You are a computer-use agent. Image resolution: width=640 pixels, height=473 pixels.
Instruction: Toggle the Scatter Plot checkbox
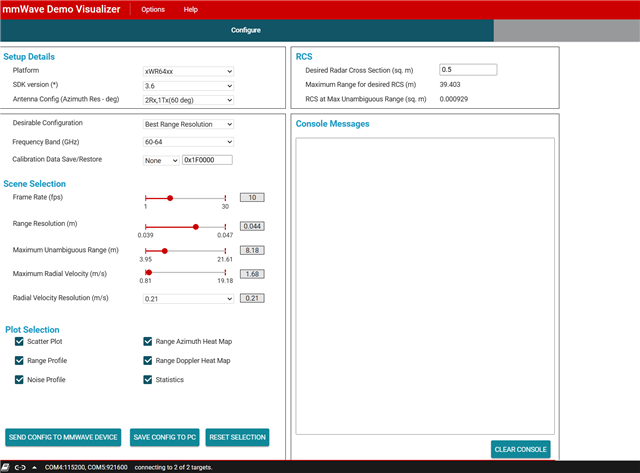point(19,342)
